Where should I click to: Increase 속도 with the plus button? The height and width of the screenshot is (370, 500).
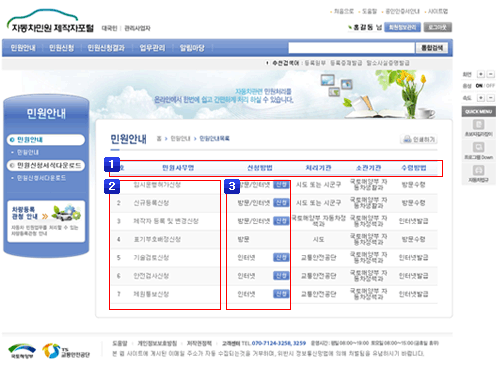click(481, 98)
